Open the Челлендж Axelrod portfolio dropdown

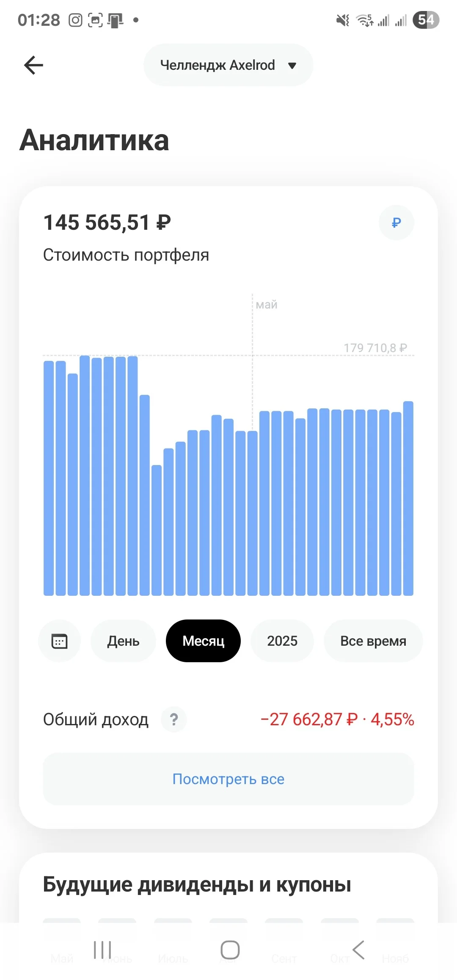click(x=228, y=65)
